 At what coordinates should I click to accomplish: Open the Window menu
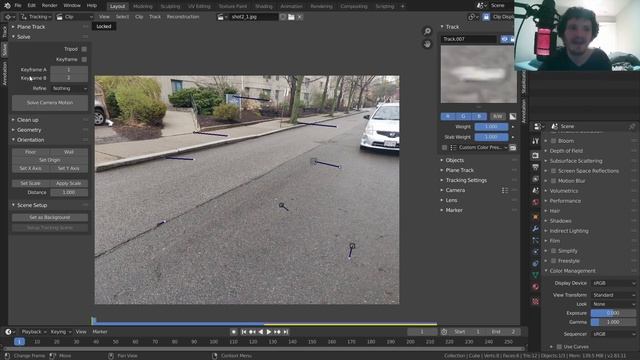click(x=72, y=6)
